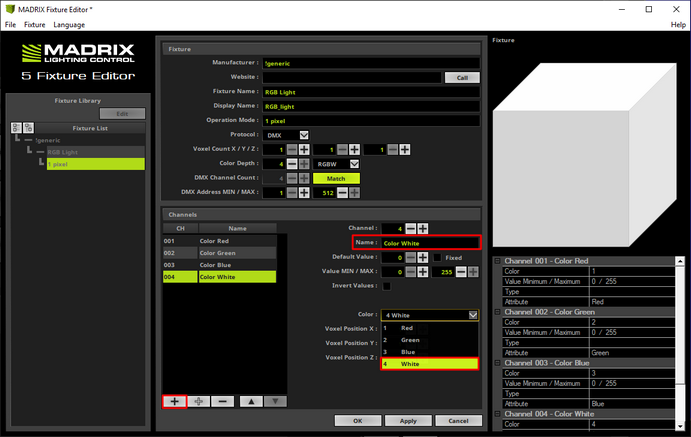Click the Apply button
The image size is (691, 437).
click(408, 421)
